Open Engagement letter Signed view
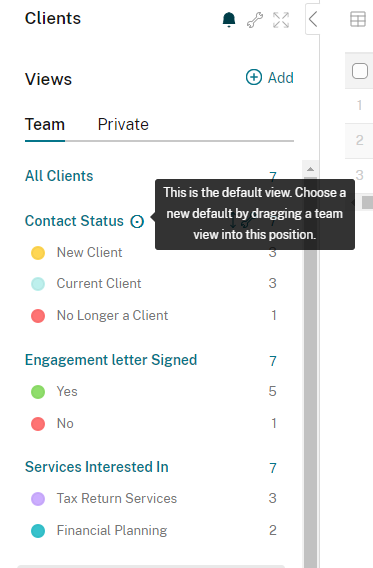The image size is (373, 568). (x=111, y=360)
